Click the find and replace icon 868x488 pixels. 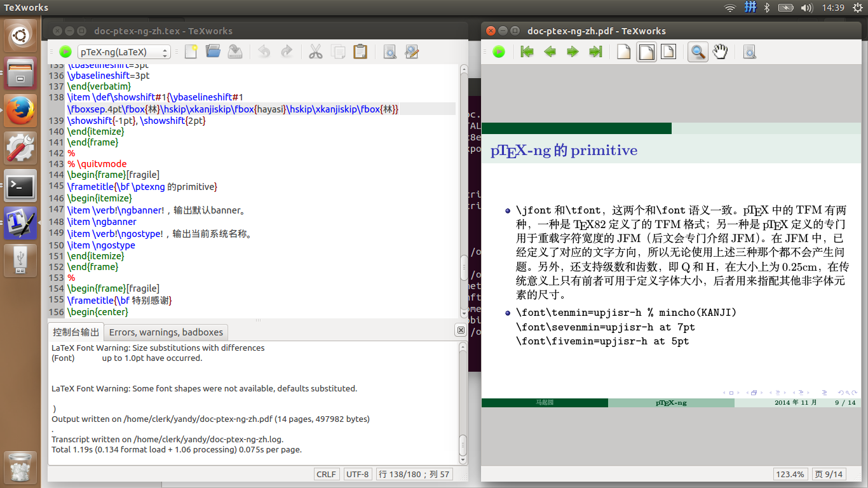[x=412, y=51]
